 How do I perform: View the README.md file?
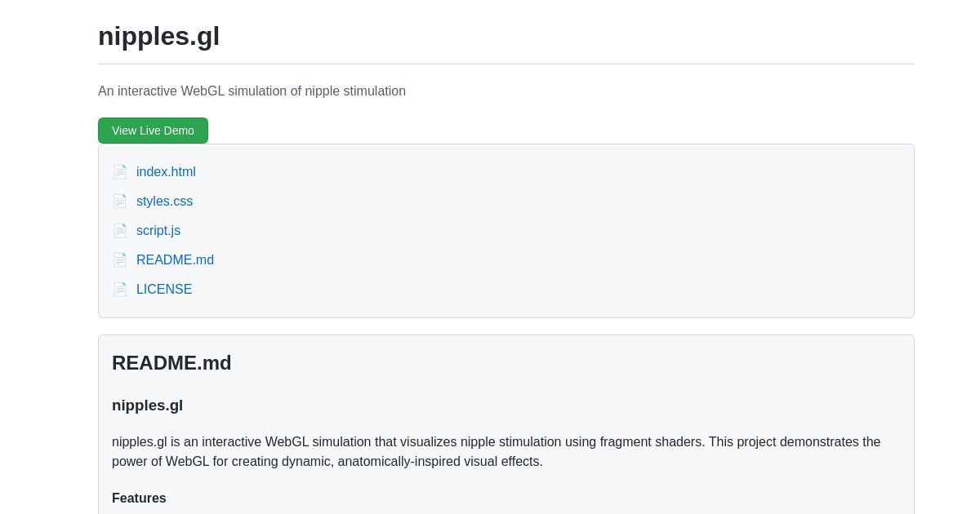click(175, 259)
